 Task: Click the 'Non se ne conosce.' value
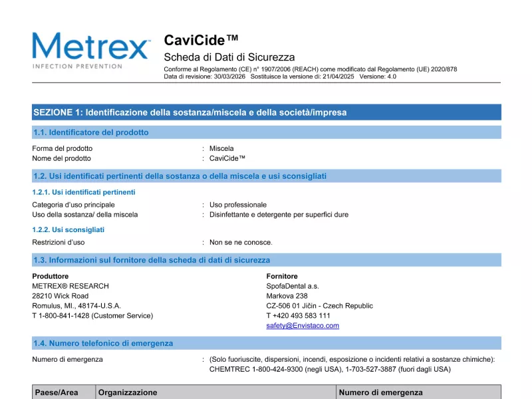click(241, 242)
